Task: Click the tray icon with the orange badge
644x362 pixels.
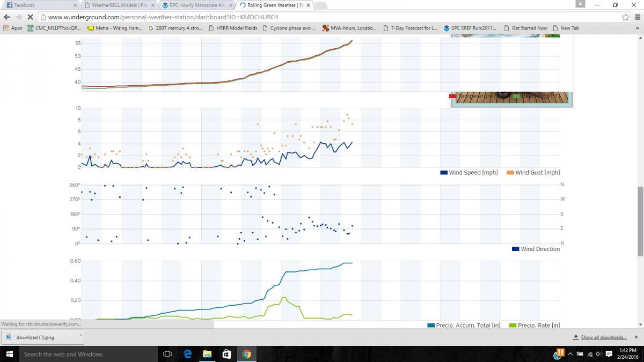Action: point(559,353)
